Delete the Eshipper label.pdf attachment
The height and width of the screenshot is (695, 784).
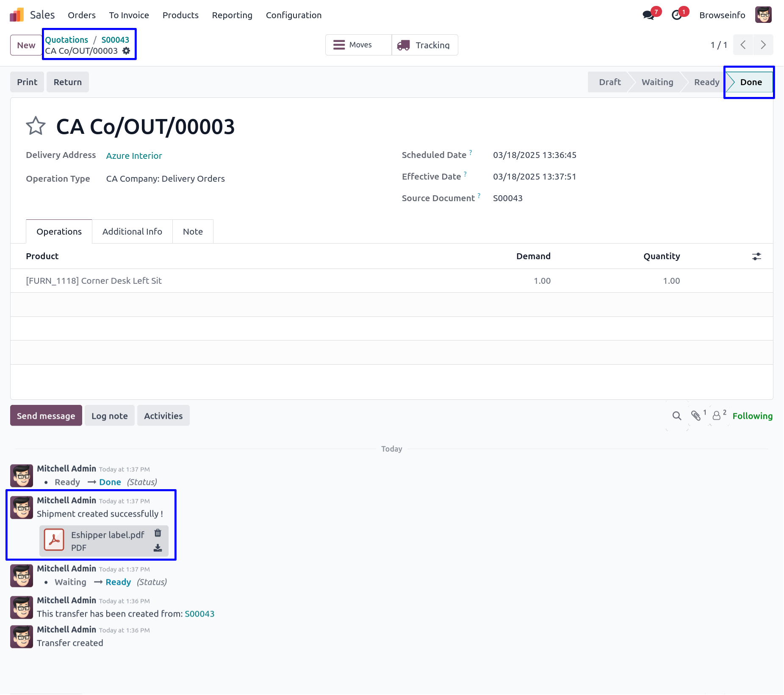pyautogui.click(x=158, y=533)
